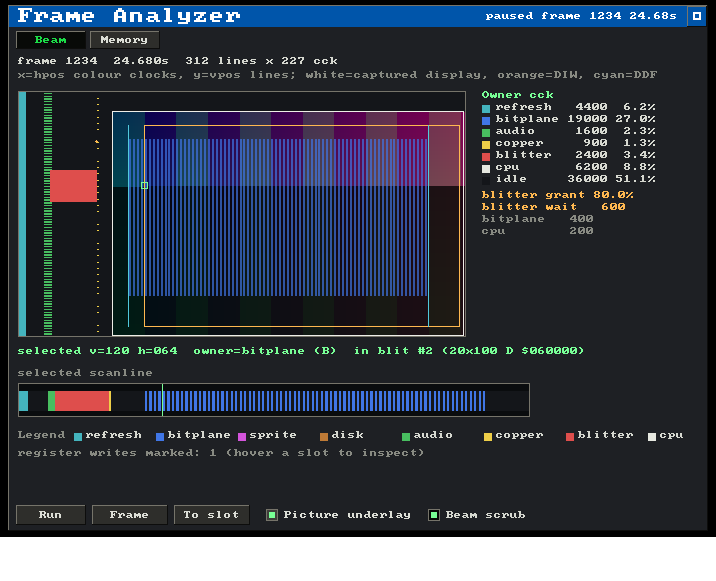Click the blitter legend swatch at bottom
The width and height of the screenshot is (716, 581).
(x=570, y=437)
